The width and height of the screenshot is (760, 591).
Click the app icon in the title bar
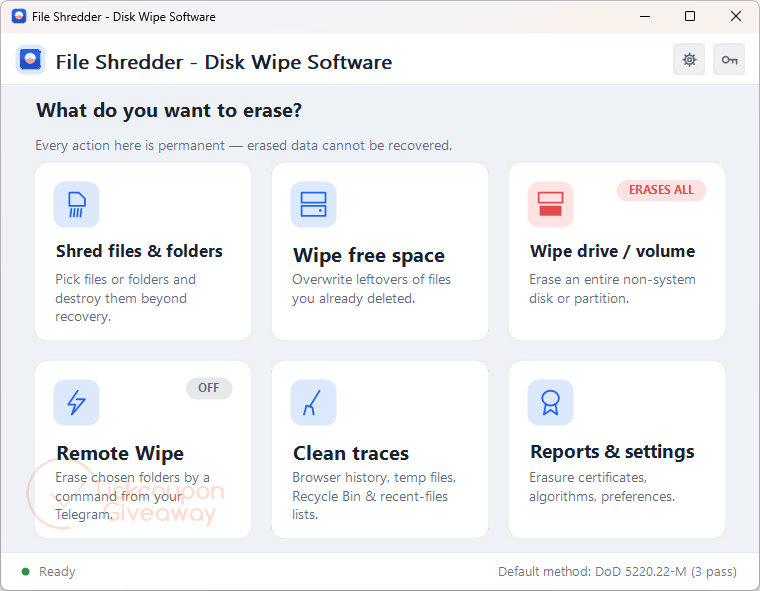[19, 16]
